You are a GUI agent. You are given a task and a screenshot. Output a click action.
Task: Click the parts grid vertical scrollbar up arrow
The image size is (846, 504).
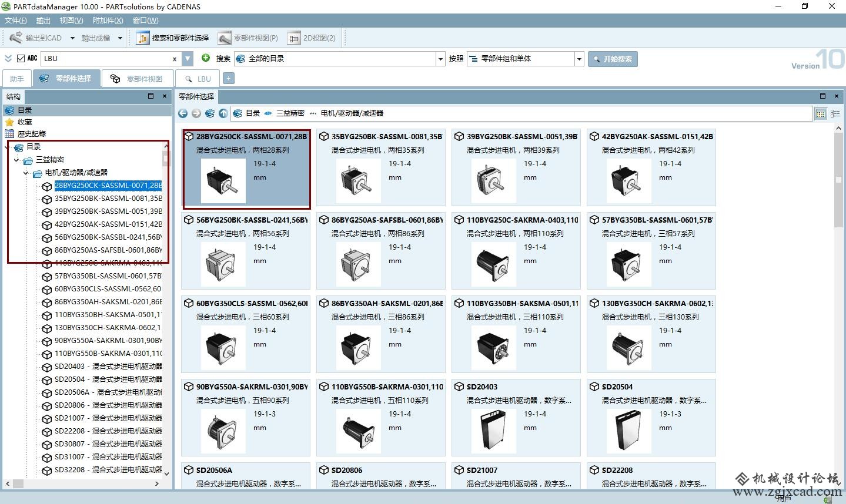coord(838,129)
